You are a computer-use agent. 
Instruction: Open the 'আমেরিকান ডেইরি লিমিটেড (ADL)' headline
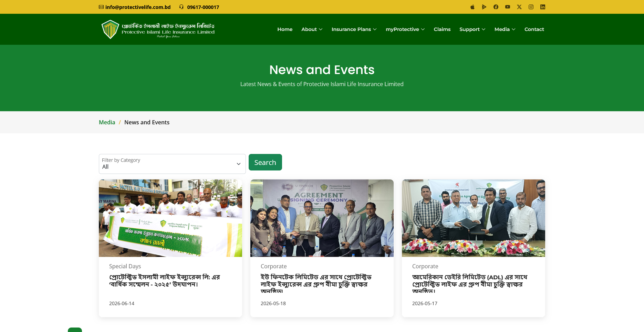(470, 283)
